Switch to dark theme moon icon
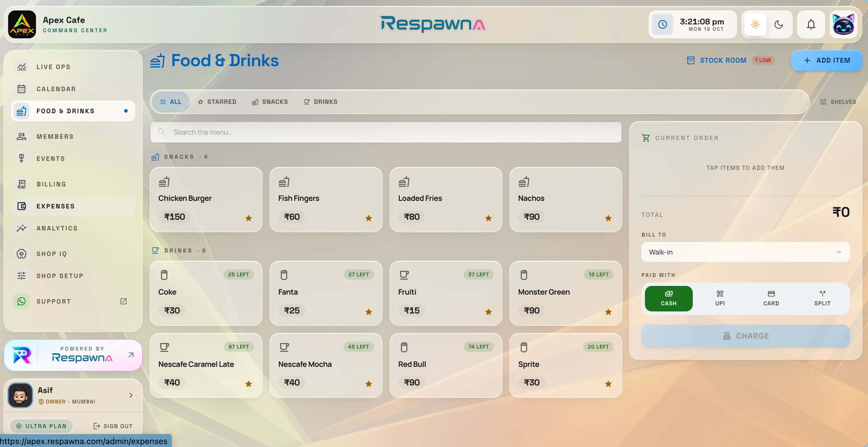Image resolution: width=868 pixels, height=447 pixels. [x=778, y=24]
